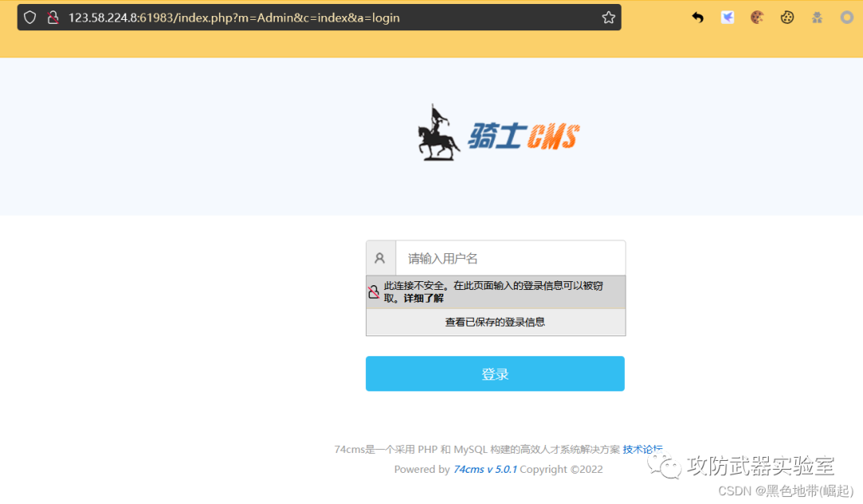Click the 骑士CMS logo image
Screen dimensions: 863x504
pos(498,133)
